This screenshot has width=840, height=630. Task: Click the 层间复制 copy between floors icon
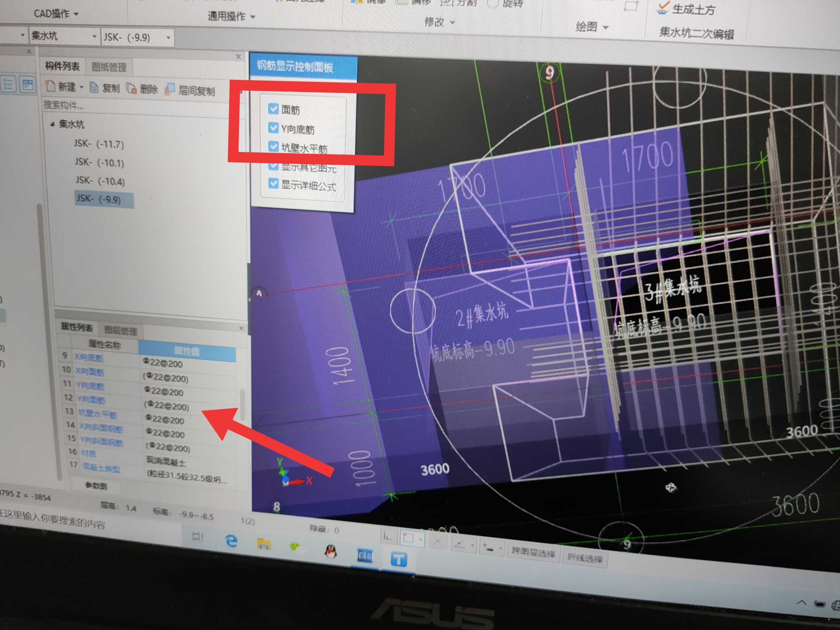click(170, 89)
